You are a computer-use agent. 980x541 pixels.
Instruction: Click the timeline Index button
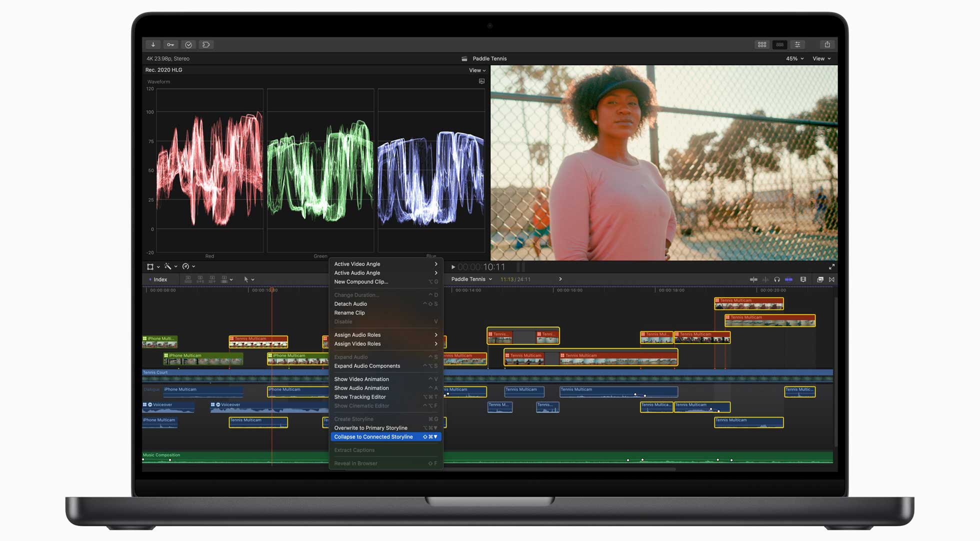click(x=160, y=279)
